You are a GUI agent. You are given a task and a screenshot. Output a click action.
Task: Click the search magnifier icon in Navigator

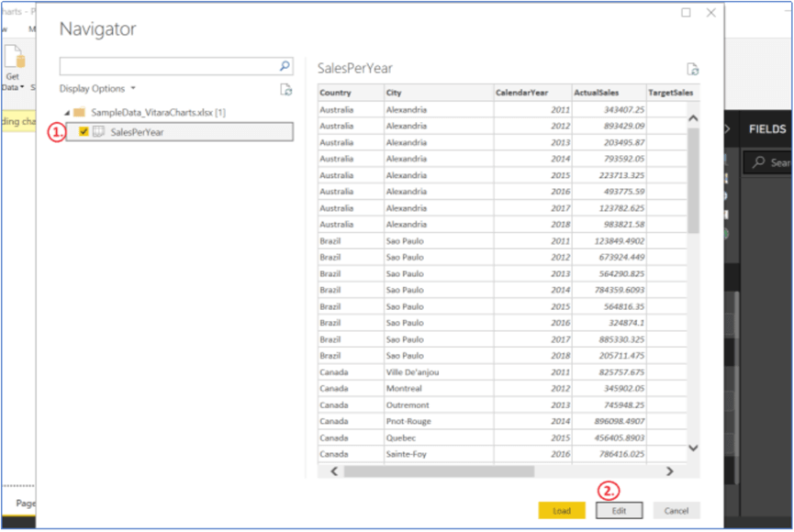pos(285,66)
